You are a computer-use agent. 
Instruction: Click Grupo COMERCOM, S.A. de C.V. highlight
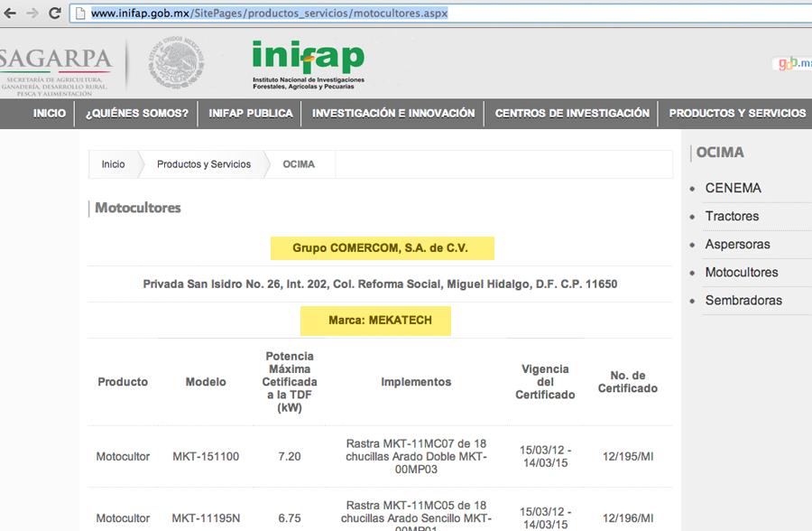[383, 248]
